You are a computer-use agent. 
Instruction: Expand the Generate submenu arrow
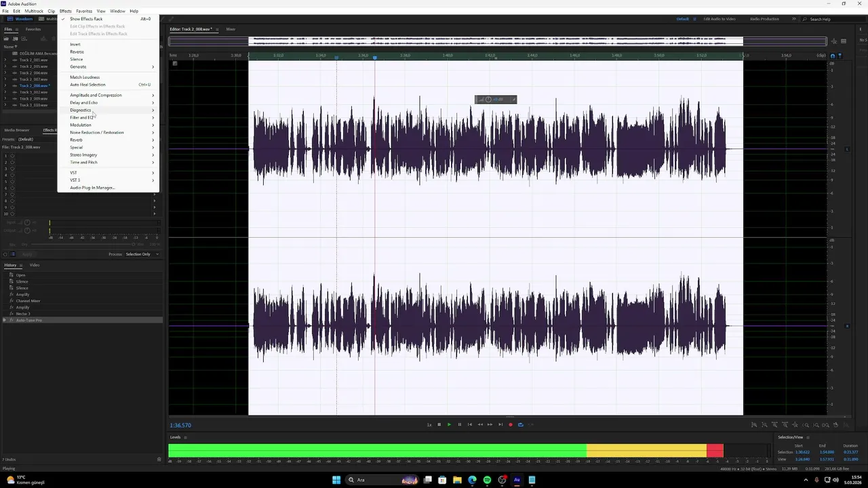[153, 66]
